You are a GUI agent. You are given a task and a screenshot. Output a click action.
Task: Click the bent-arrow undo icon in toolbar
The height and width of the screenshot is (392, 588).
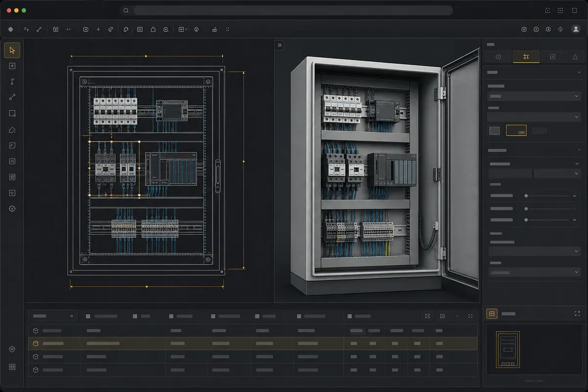[26, 29]
